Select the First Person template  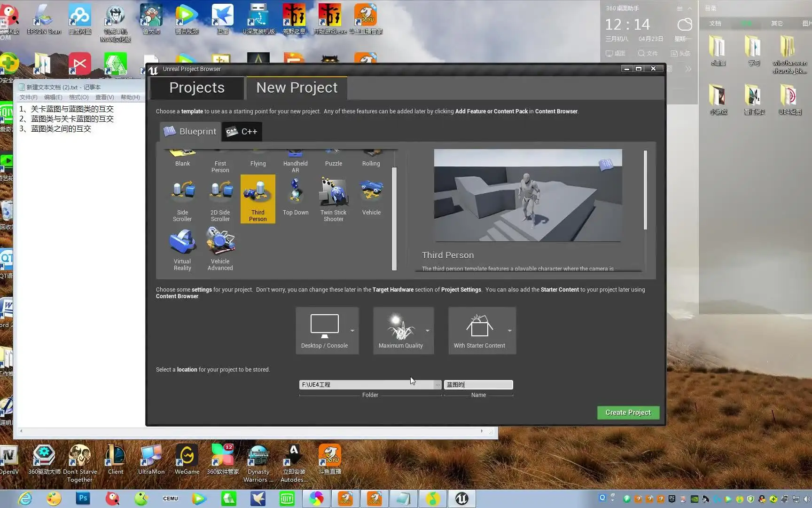[x=220, y=162]
